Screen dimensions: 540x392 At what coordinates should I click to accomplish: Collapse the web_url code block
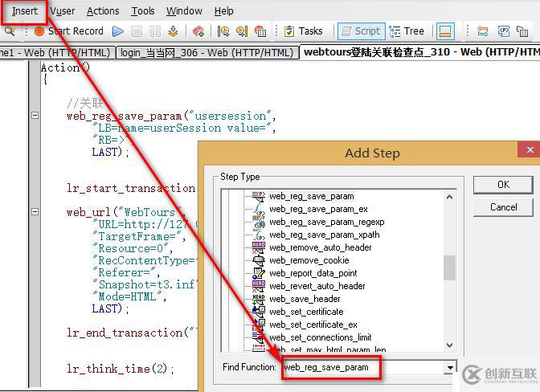point(35,212)
